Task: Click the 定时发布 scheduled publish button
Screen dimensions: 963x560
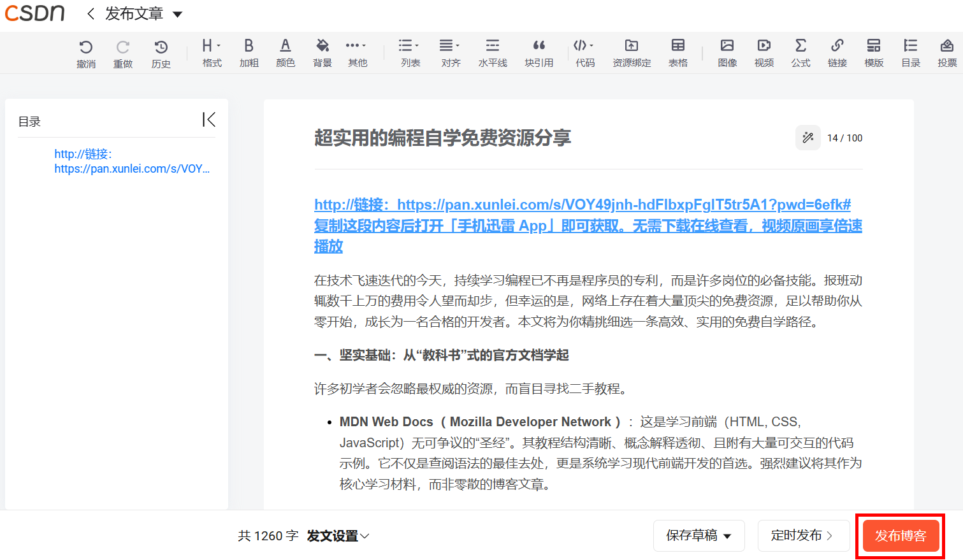Action: point(802,536)
